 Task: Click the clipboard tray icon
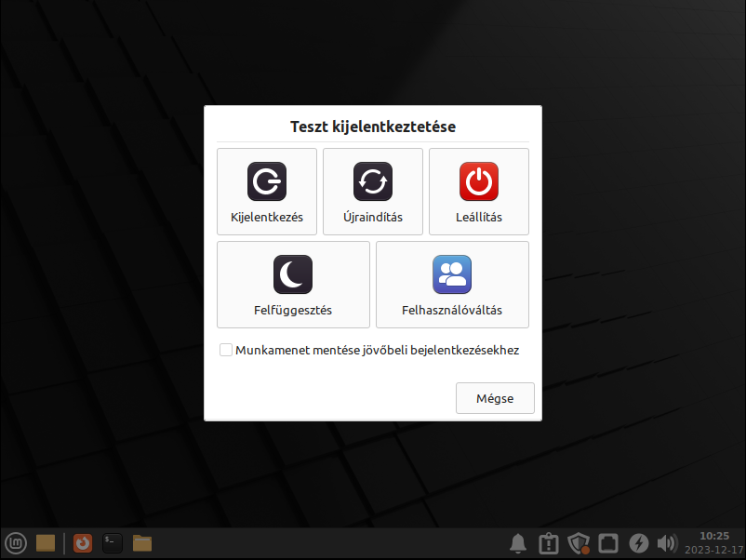coord(549,543)
